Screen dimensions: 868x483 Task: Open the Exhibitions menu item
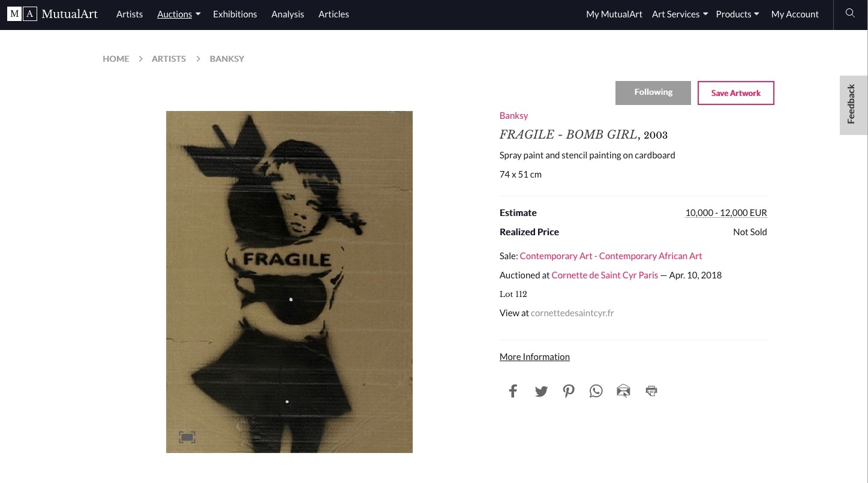tap(235, 14)
